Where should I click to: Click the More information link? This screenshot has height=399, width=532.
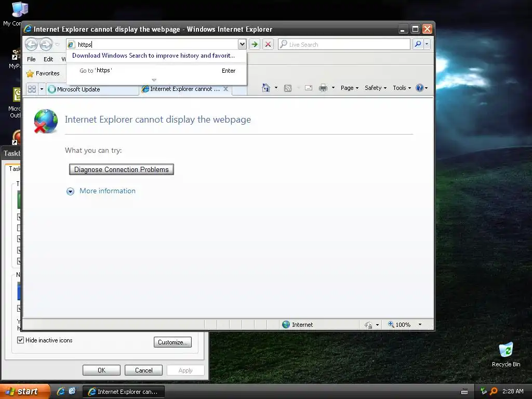coord(107,191)
